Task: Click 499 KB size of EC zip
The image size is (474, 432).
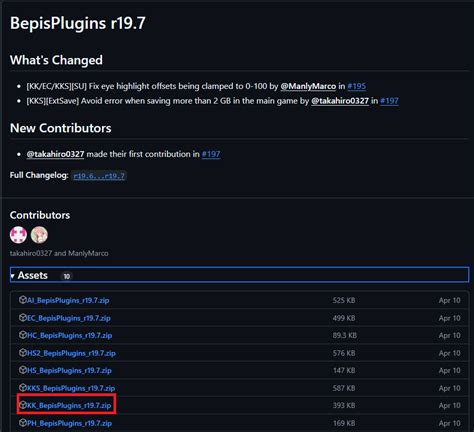Action: coord(344,318)
